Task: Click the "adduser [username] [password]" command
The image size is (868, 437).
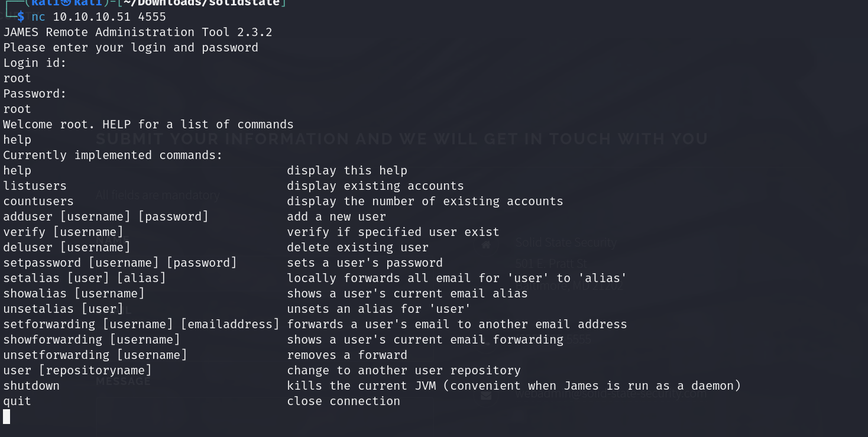Action: 106,216
